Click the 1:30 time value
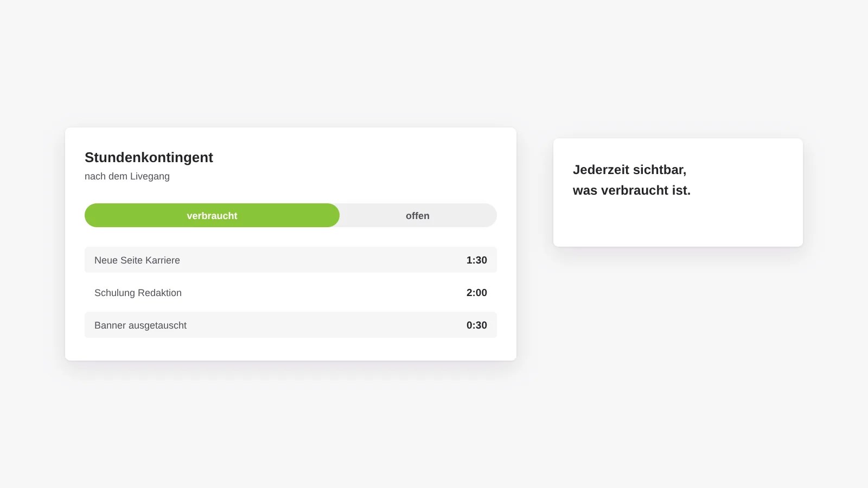Screen dimensions: 868x488 point(477,260)
